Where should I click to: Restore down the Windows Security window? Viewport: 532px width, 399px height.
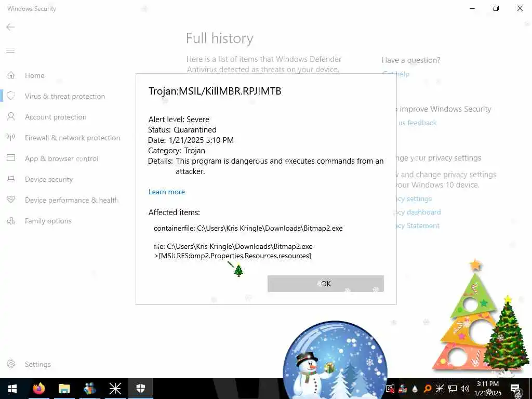496,8
